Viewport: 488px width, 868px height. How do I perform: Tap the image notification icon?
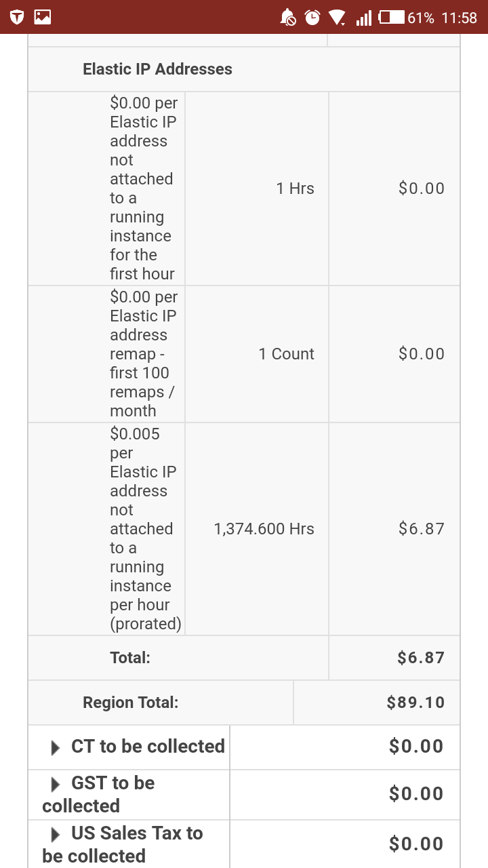tap(43, 17)
